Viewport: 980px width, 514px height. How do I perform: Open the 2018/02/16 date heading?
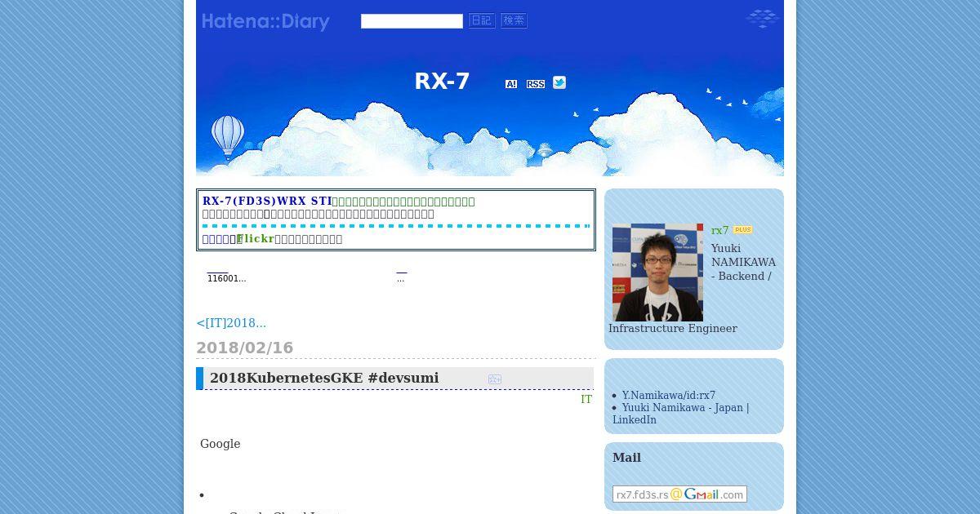click(244, 348)
